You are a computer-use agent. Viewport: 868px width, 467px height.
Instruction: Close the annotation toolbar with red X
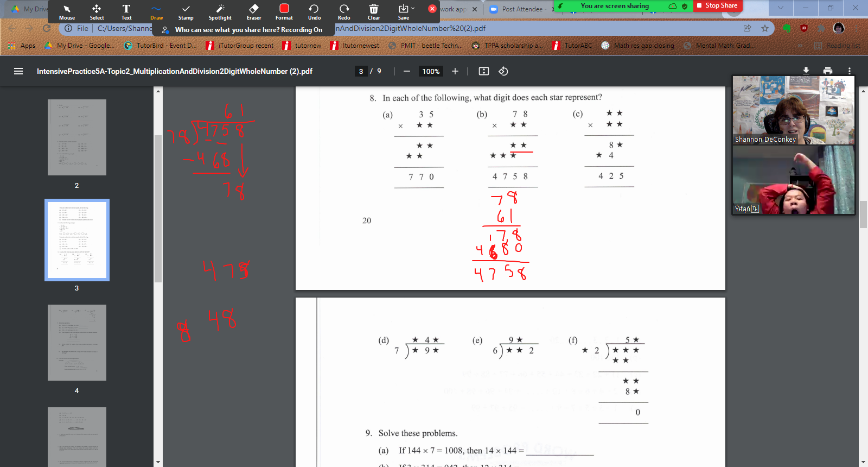click(432, 9)
